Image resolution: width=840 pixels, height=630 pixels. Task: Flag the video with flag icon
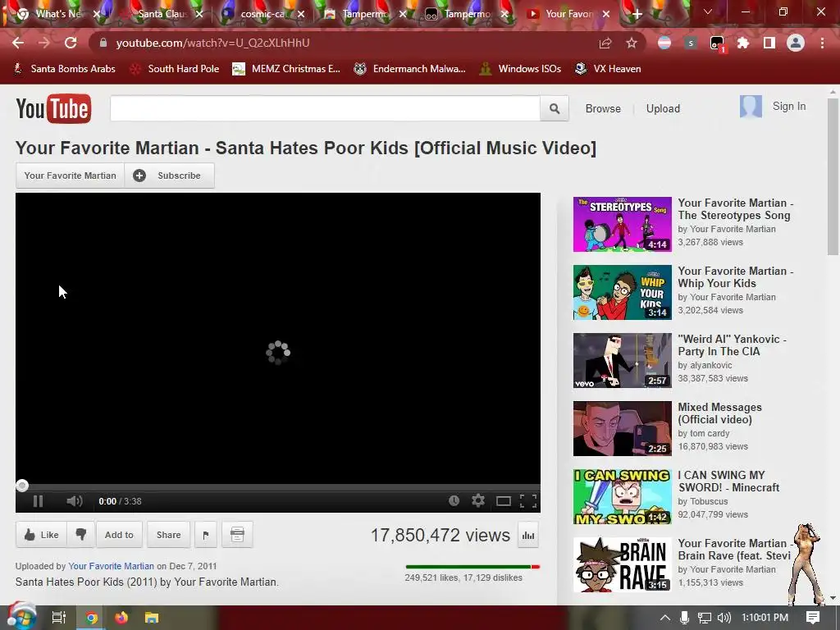tap(206, 535)
